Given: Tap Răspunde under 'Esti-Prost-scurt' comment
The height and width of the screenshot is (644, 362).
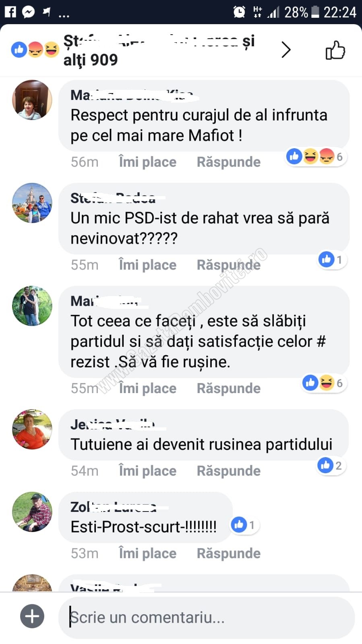Looking at the screenshot, I should (228, 553).
